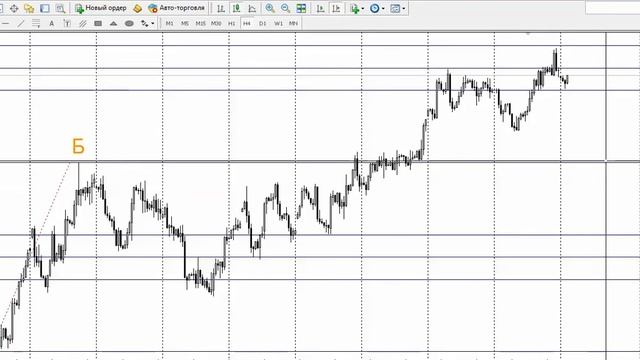
Task: Toggle the Авто-торговля button
Action: pos(177,8)
